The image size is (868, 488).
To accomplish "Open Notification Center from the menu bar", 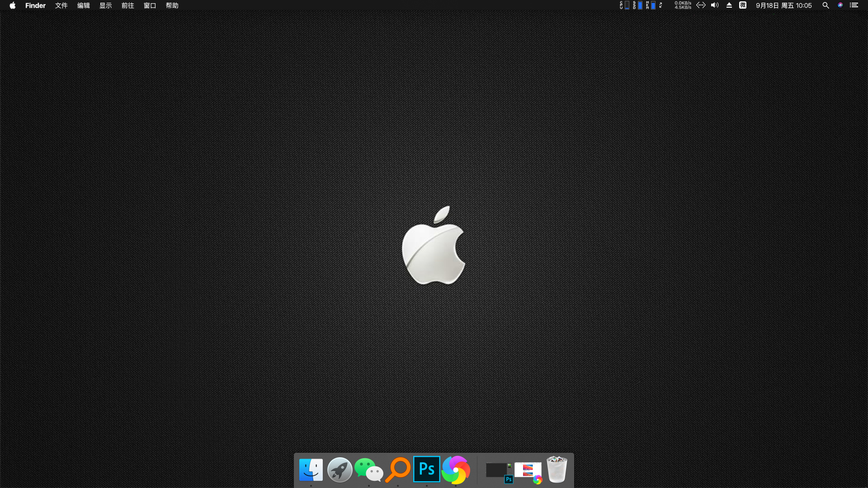I will click(854, 5).
